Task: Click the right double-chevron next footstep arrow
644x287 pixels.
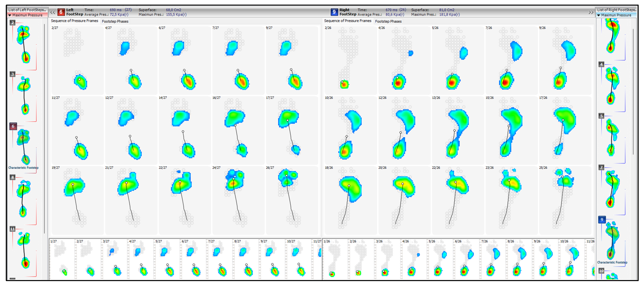Action: coord(591,12)
